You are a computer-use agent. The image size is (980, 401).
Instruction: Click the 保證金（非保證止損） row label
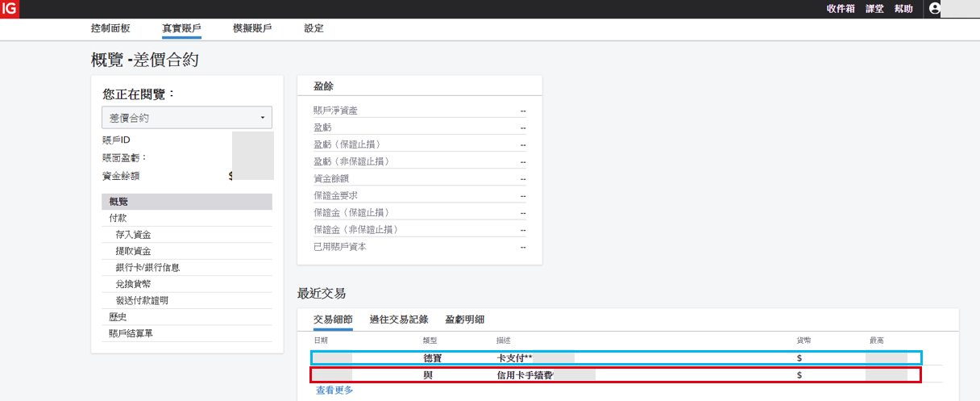[x=356, y=229]
